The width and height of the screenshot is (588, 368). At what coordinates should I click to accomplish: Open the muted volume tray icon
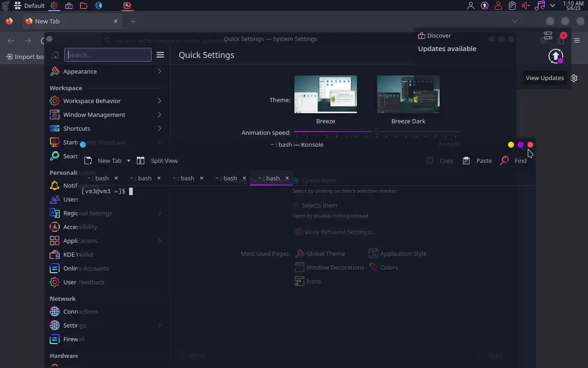coord(526,6)
